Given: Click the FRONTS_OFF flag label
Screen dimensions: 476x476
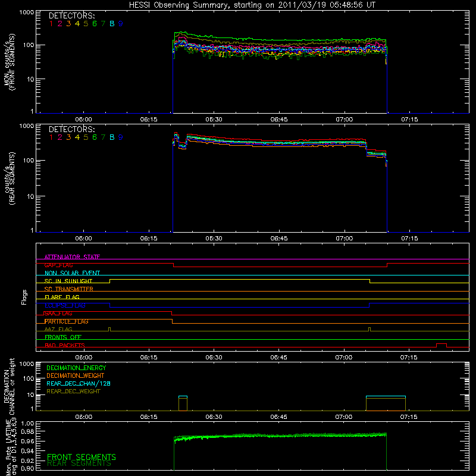Looking at the screenshot, I should [63, 337].
